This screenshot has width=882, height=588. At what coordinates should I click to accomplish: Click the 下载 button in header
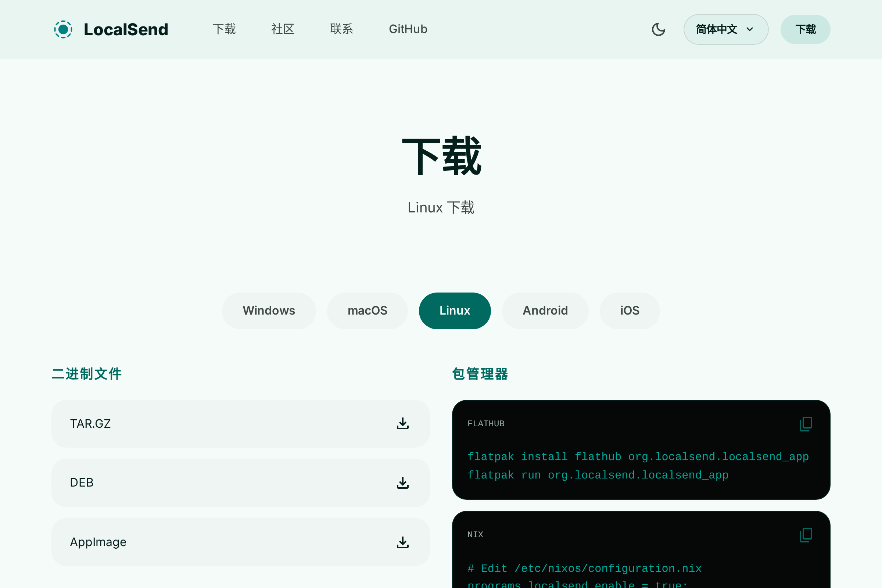(x=805, y=29)
